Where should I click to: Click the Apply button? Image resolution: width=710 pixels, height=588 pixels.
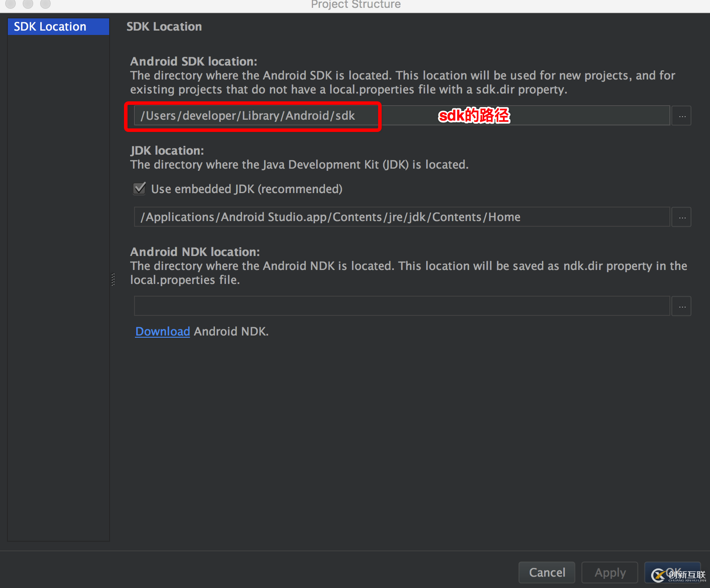coord(610,572)
